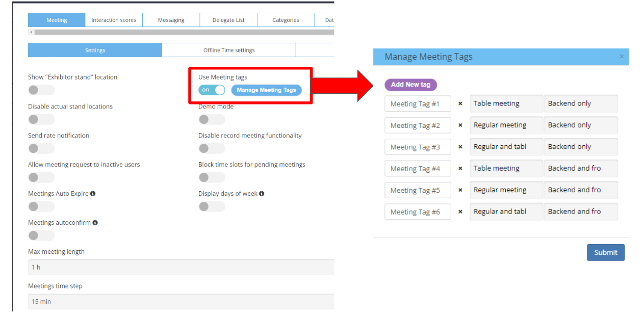Edit the Meeting Tag #1 name field
The height and width of the screenshot is (314, 644).
pyautogui.click(x=418, y=103)
